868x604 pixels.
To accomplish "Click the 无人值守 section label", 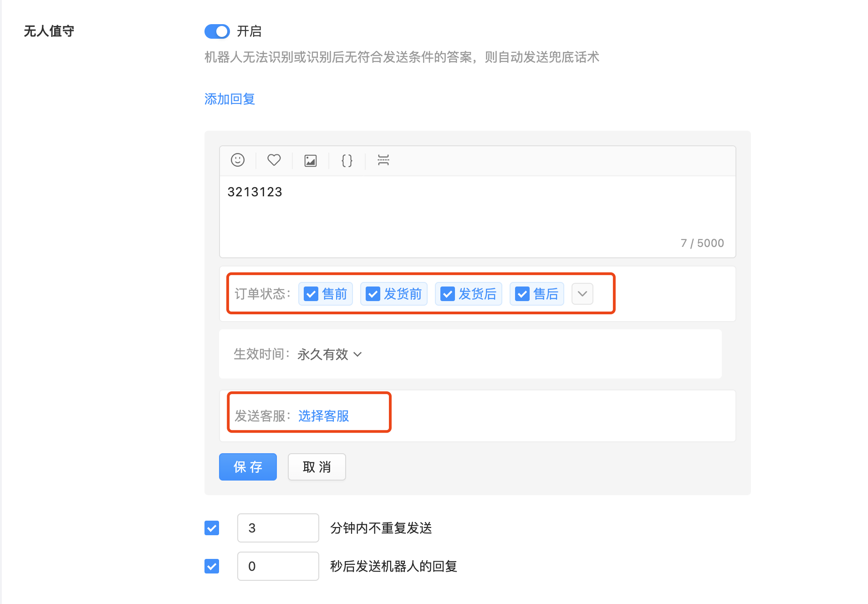I will tap(49, 31).
